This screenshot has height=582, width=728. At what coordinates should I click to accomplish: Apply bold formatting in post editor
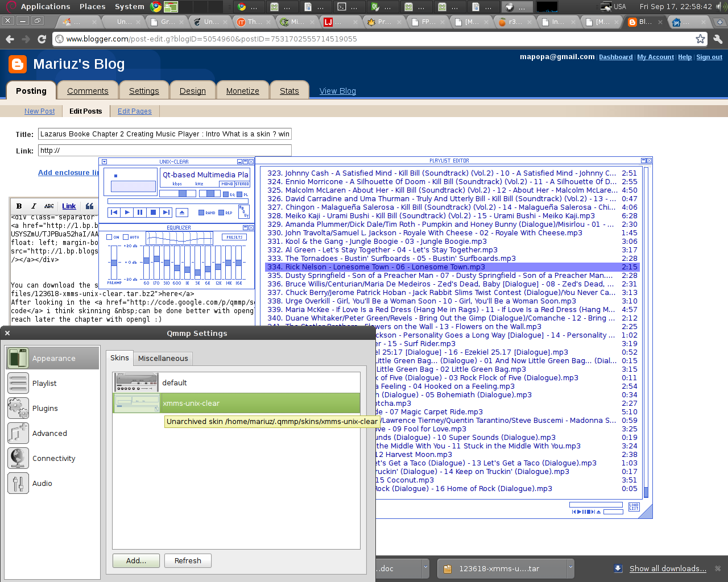[19, 206]
